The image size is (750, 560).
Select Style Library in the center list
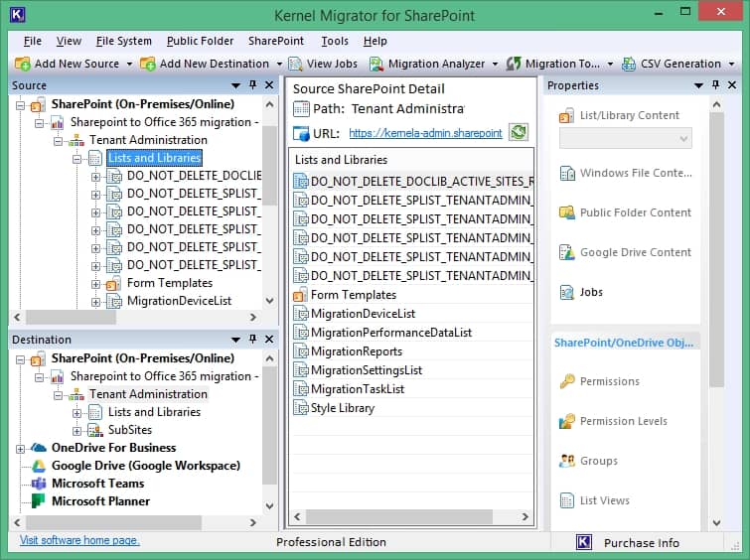[x=343, y=408]
